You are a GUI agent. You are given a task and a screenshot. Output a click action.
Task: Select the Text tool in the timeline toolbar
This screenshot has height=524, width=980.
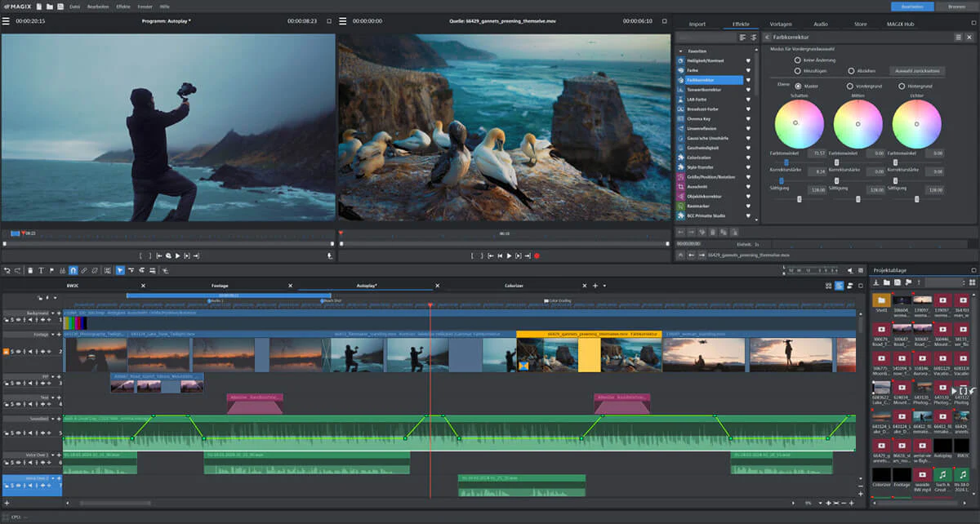click(42, 270)
